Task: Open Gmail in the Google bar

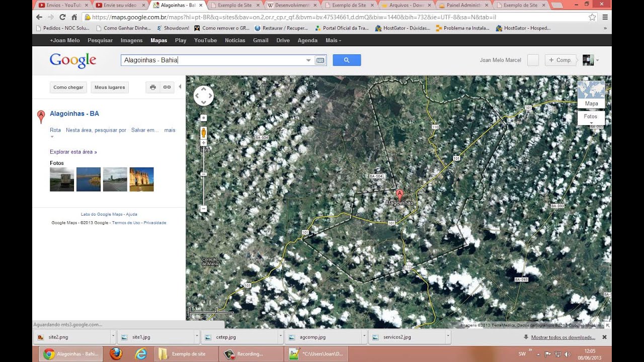Action: point(261,40)
